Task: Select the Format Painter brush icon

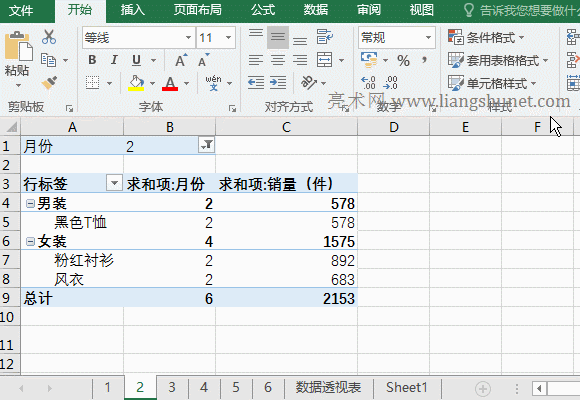Action: point(49,83)
